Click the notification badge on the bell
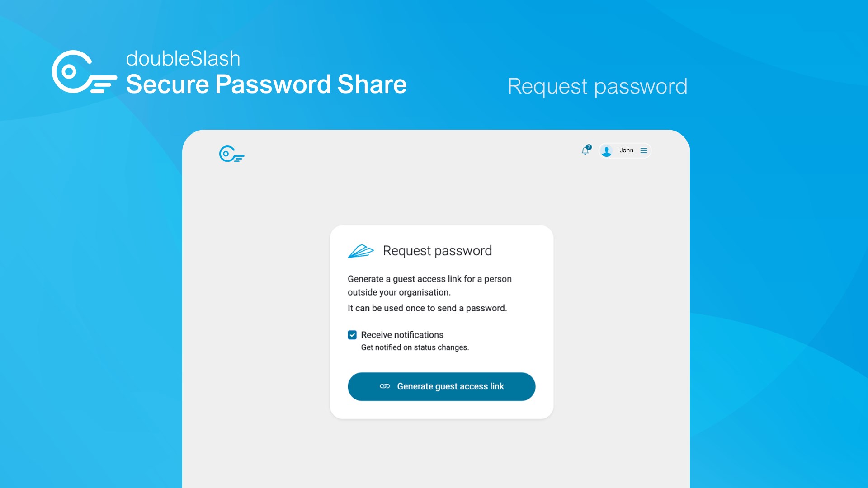 (x=589, y=147)
